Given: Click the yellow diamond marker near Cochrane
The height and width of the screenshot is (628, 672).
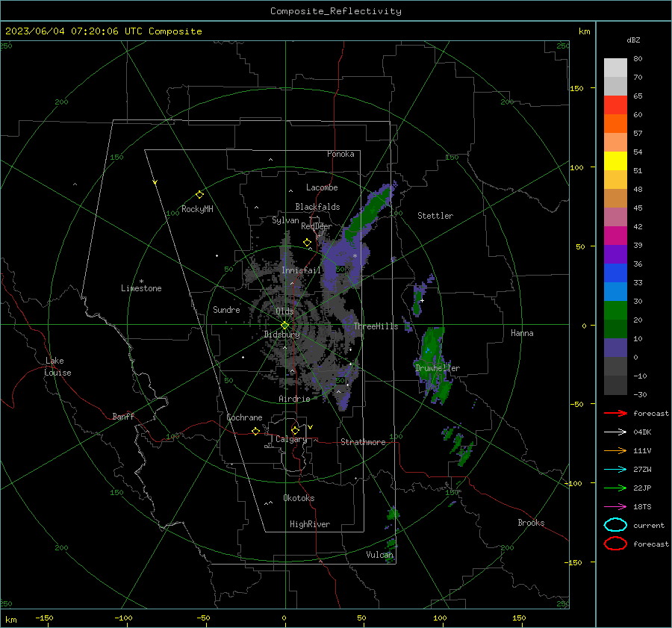Looking at the screenshot, I should click(256, 432).
